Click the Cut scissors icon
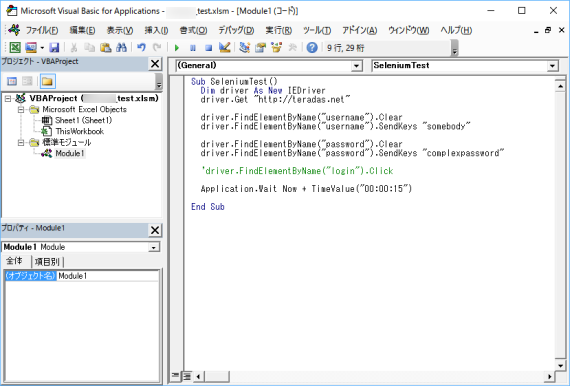Image resolution: width=570 pixels, height=386 pixels. pos(74,48)
